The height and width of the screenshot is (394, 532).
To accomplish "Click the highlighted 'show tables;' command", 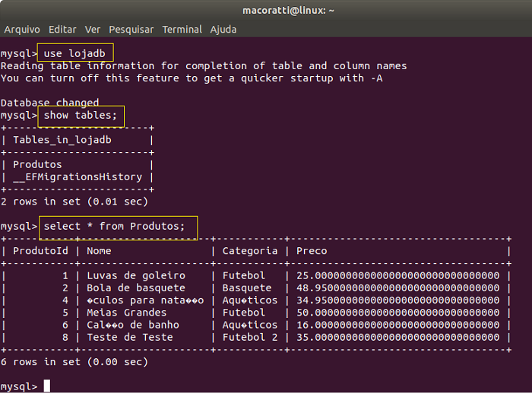I will pyautogui.click(x=81, y=116).
